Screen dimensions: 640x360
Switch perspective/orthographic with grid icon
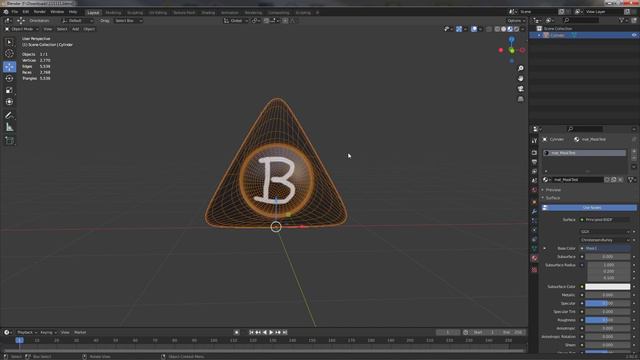pyautogui.click(x=520, y=99)
